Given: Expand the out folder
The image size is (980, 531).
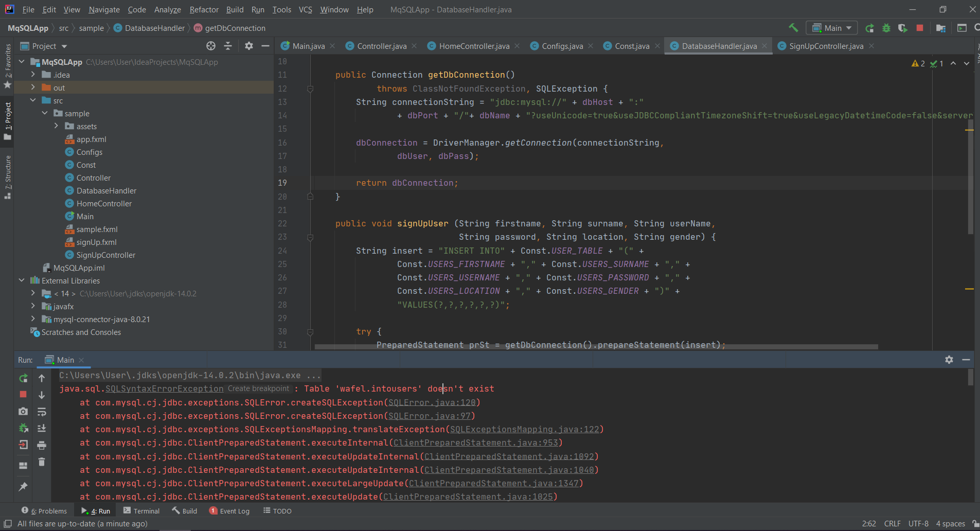Looking at the screenshot, I should click(33, 87).
